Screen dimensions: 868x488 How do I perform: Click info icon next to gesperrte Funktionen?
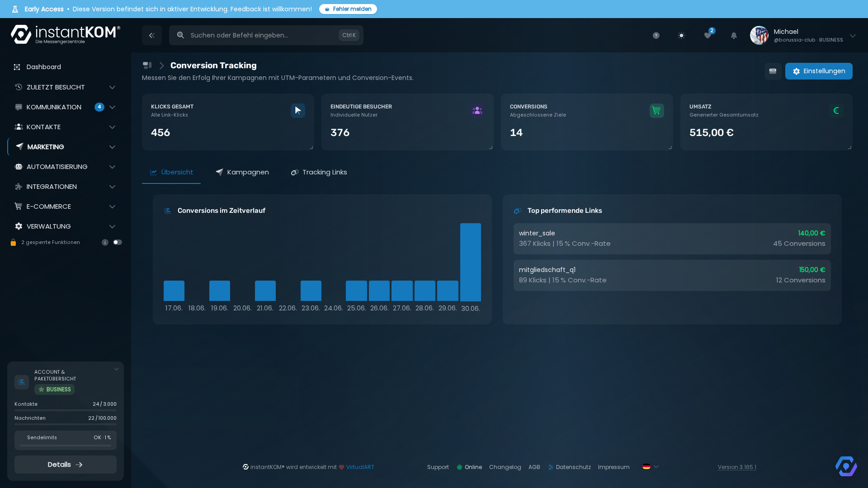tap(105, 243)
